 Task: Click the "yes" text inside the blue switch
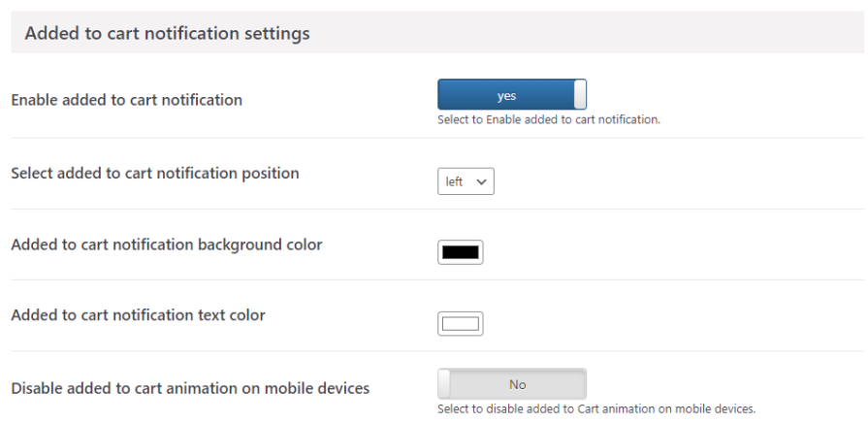pyautogui.click(x=506, y=96)
